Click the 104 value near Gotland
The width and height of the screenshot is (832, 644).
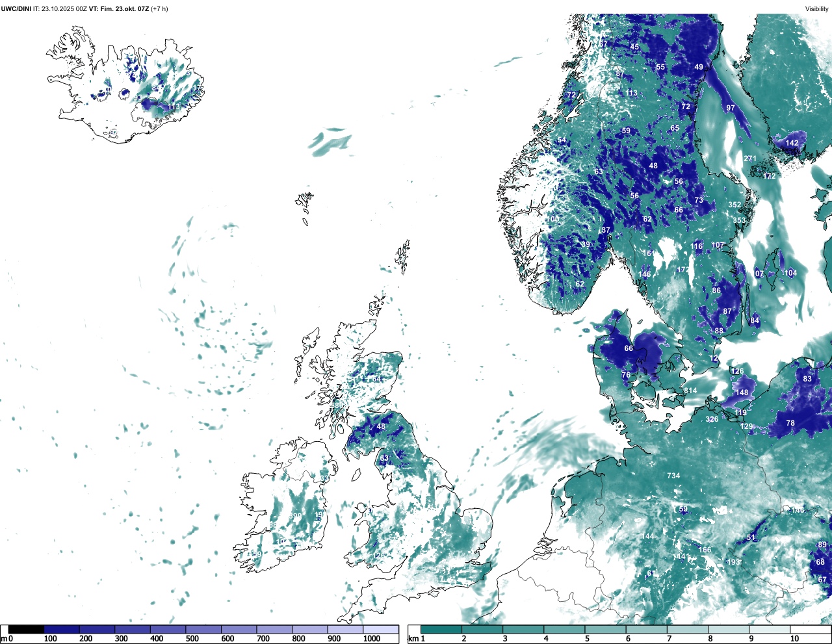(790, 273)
